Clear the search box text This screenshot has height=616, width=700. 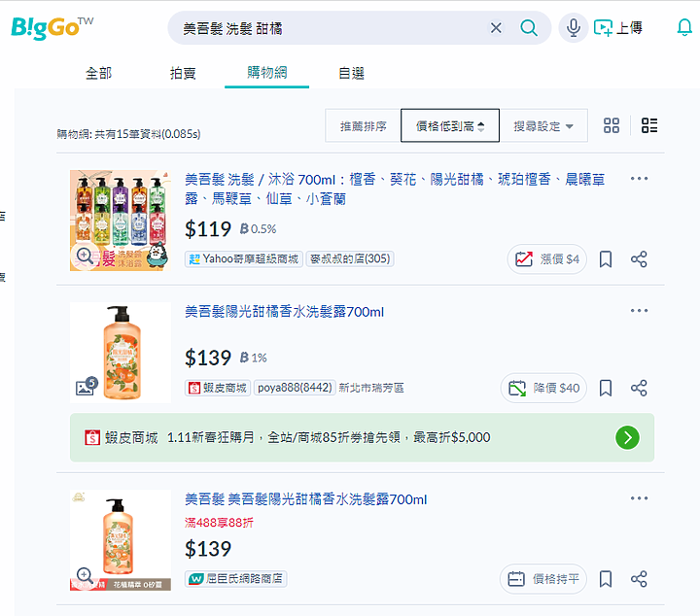pyautogui.click(x=496, y=28)
